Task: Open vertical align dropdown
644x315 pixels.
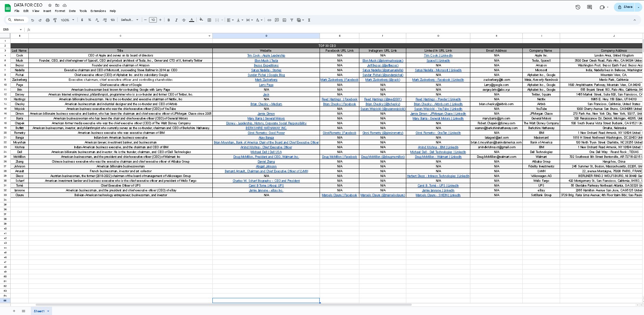Action: [240, 20]
